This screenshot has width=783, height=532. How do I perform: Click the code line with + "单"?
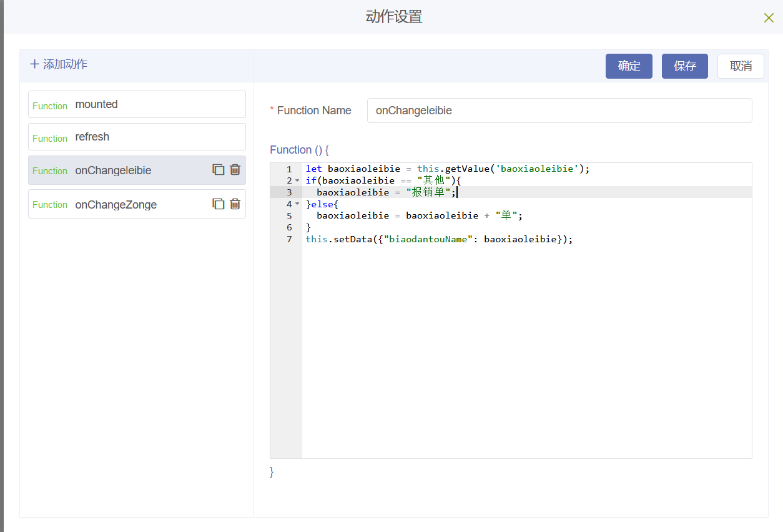click(420, 216)
